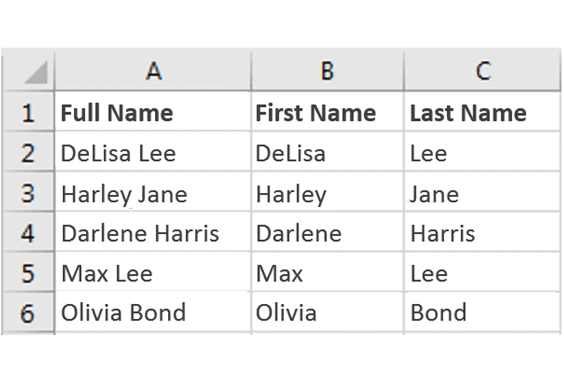Select row 3 header
Viewport: 564px width, 392px height.
[28, 192]
